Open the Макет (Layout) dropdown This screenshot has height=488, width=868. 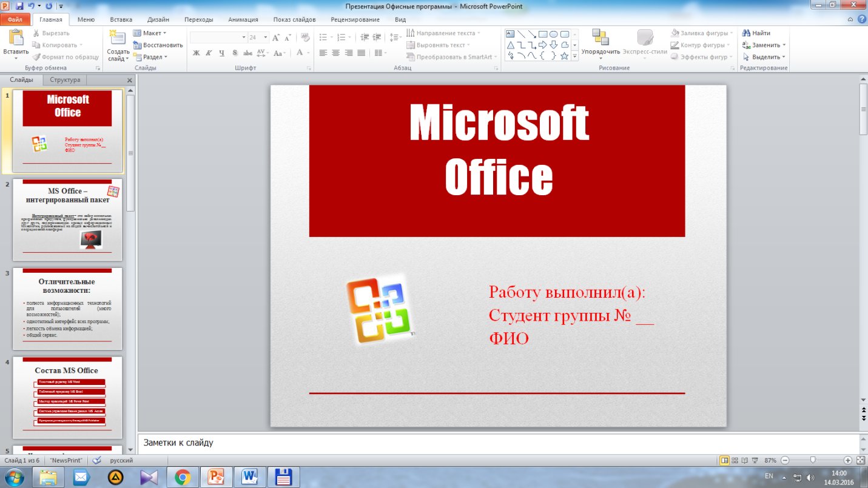[149, 33]
